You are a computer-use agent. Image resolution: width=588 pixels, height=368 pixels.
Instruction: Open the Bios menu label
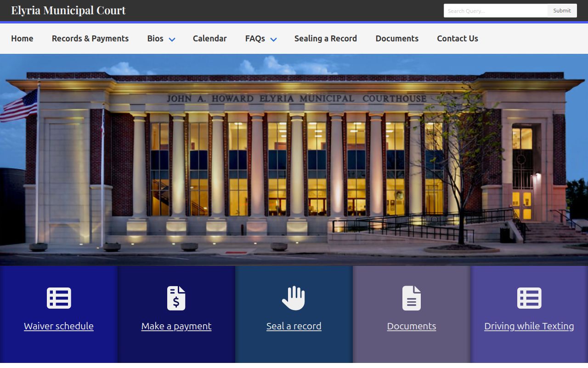(155, 39)
